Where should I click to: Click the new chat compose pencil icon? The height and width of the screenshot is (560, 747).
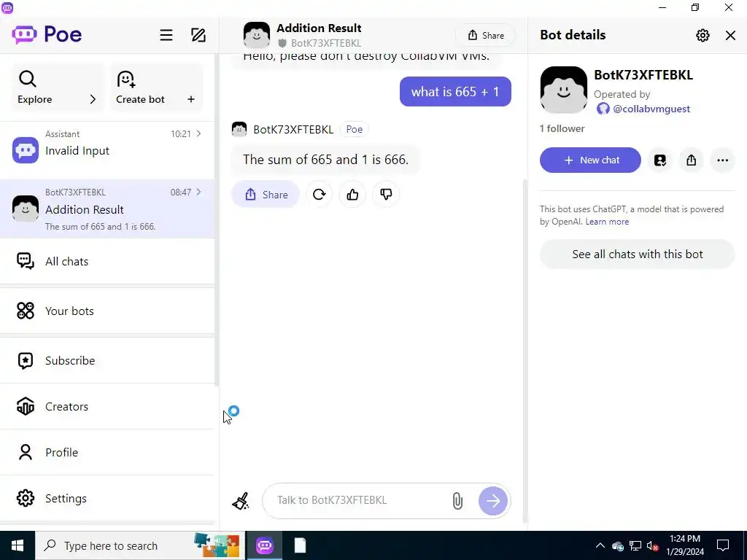tap(198, 35)
